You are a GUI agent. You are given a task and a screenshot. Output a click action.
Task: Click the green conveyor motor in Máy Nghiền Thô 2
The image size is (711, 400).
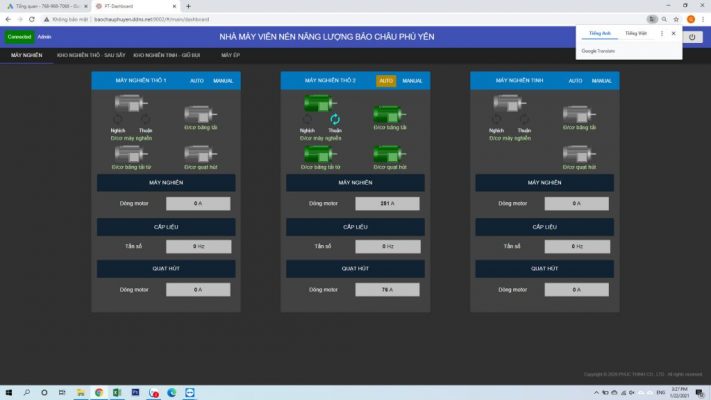click(x=389, y=115)
